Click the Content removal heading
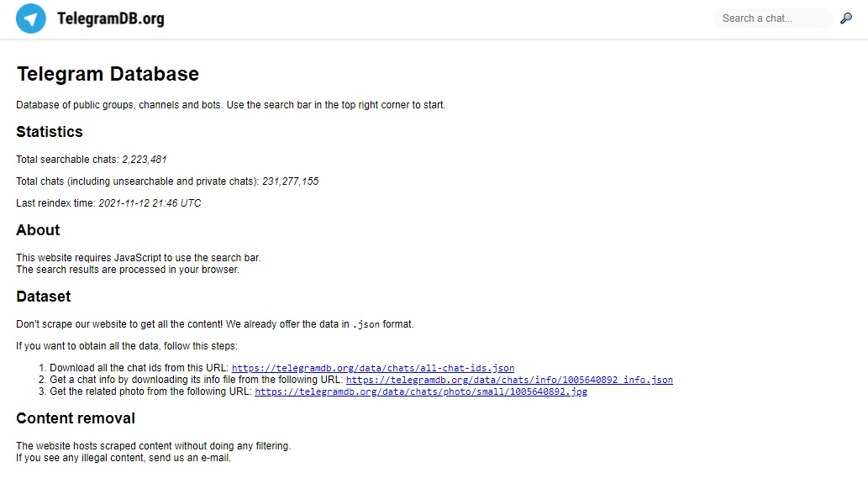The width and height of the screenshot is (868, 478). [76, 418]
